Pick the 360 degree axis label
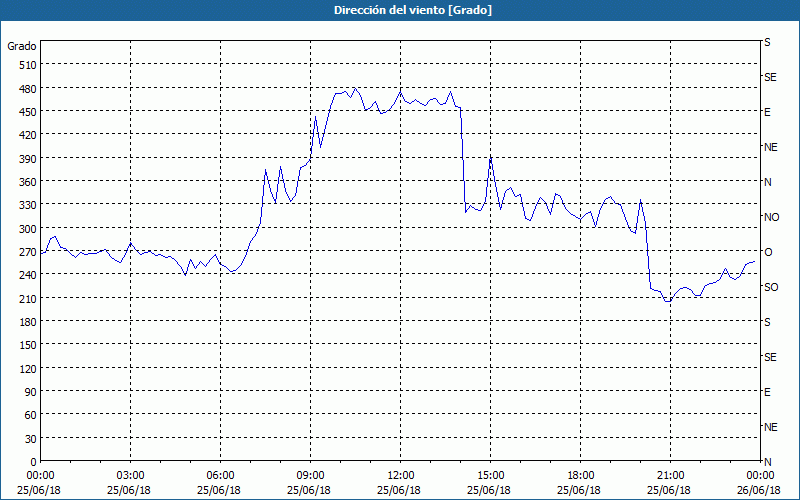The image size is (800, 500). tap(29, 182)
